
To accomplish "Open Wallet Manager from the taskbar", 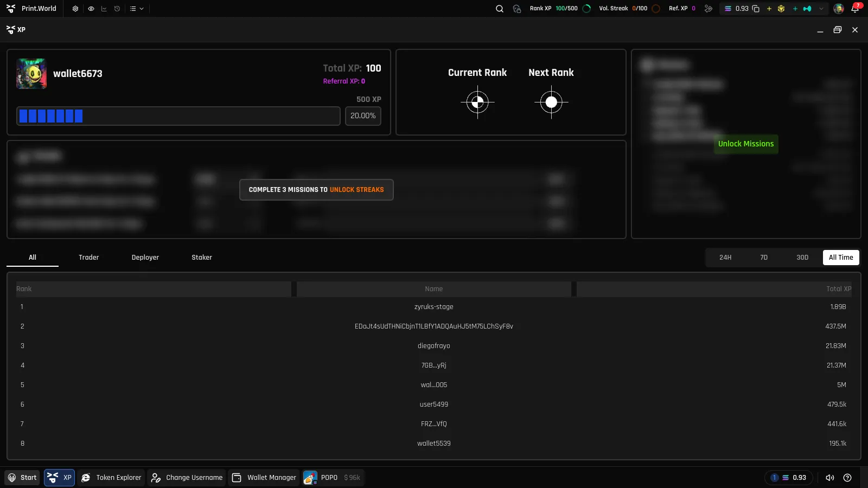I will pyautogui.click(x=264, y=478).
